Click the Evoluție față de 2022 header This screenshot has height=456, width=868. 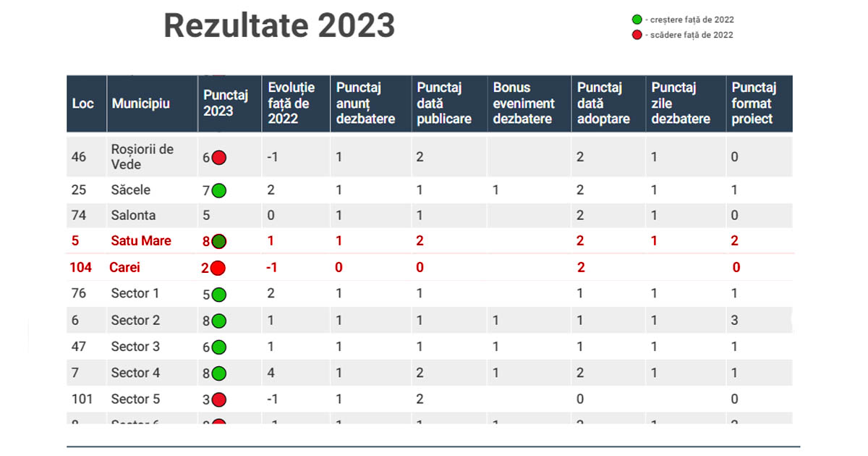tap(292, 103)
